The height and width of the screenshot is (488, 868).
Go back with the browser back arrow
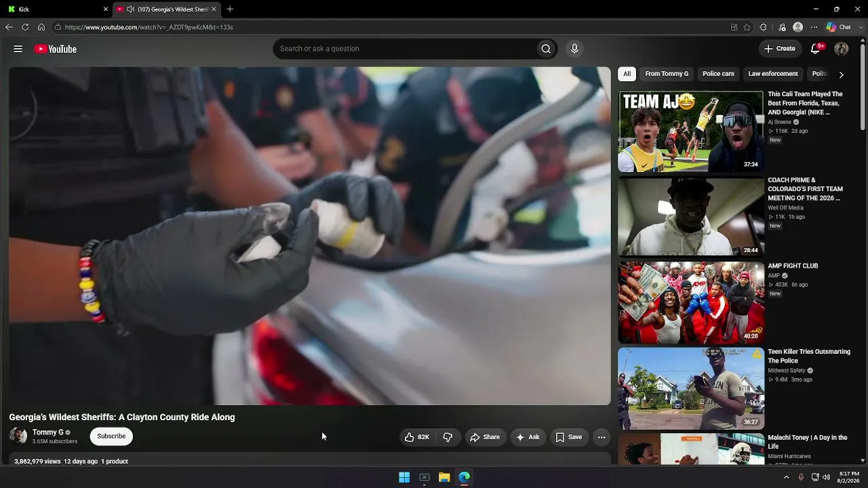pyautogui.click(x=9, y=27)
